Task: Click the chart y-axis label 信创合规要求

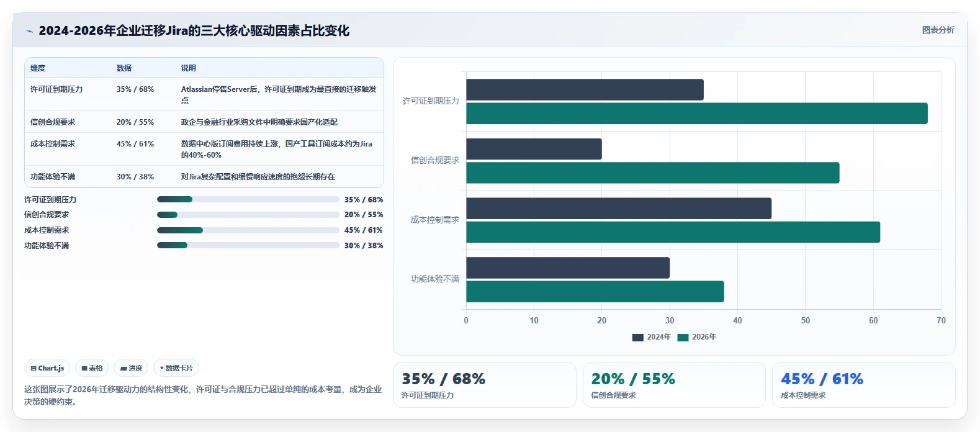Action: pos(435,160)
